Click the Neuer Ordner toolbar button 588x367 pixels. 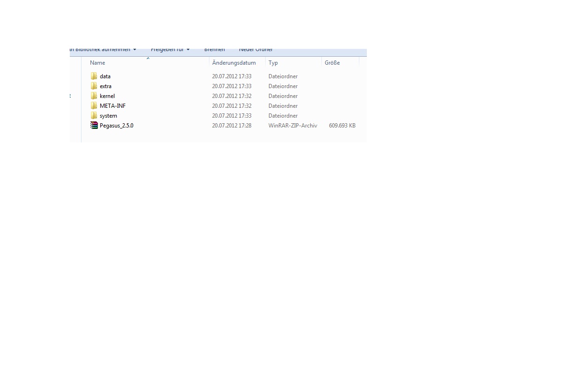[x=256, y=50]
